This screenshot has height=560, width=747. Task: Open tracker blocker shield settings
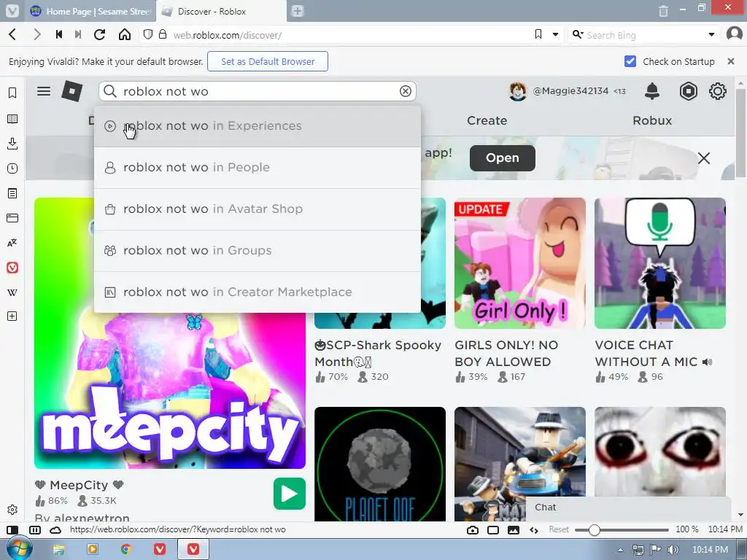coord(148,34)
